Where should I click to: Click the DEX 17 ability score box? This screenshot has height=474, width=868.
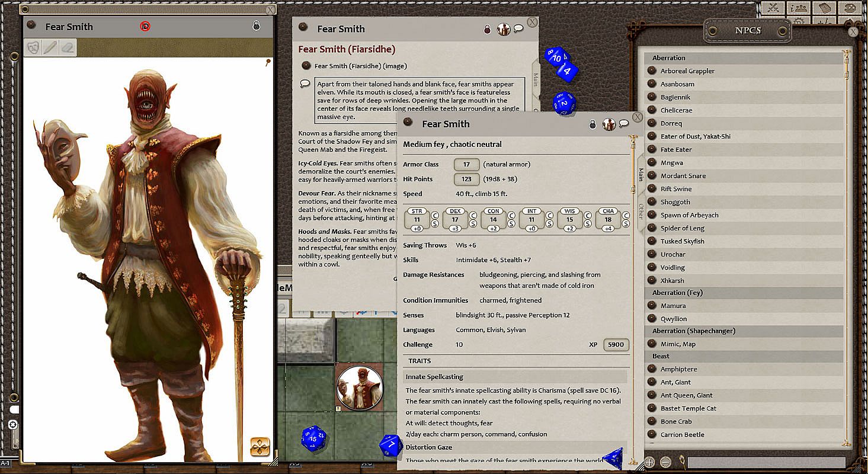(455, 219)
